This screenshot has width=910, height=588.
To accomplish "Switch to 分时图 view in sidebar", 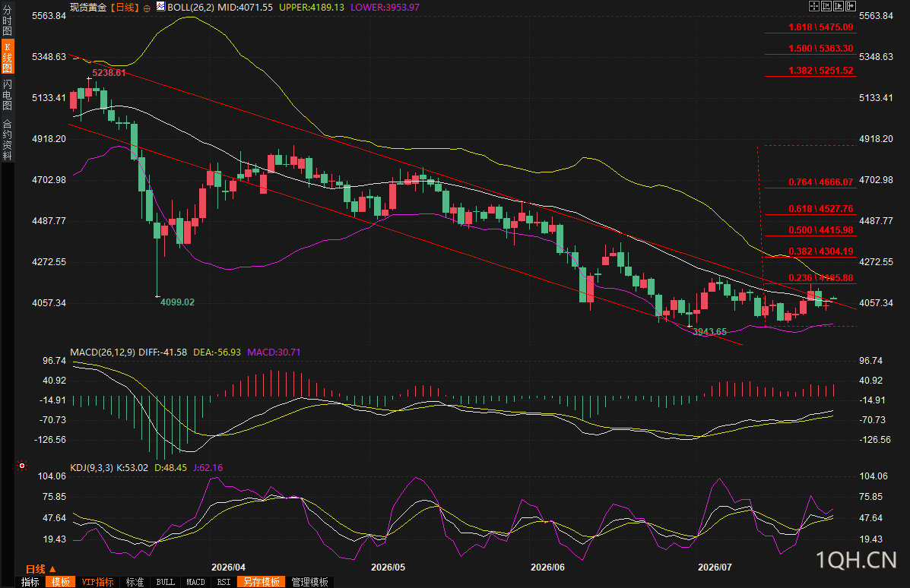I will click(7, 21).
